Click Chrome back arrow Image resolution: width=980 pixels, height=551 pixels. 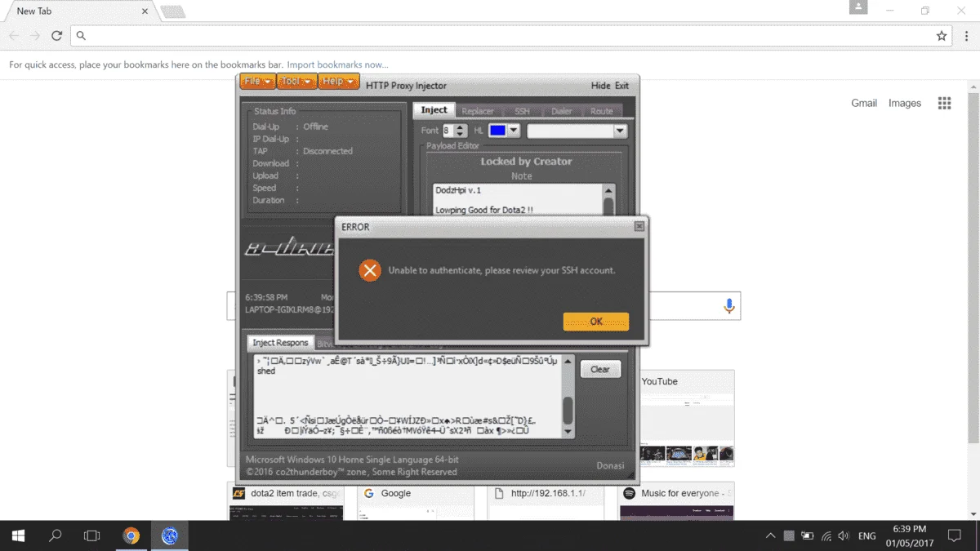pyautogui.click(x=15, y=36)
